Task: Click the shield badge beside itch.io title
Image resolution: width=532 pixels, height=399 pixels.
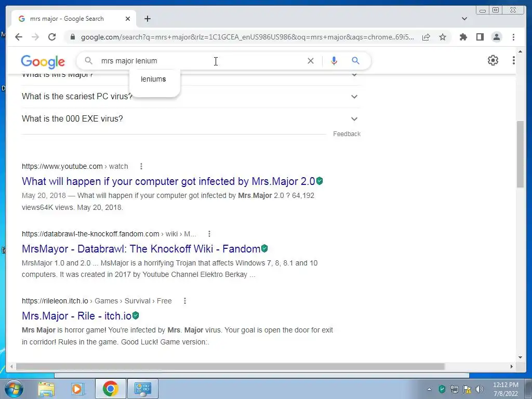Action: 136,315
